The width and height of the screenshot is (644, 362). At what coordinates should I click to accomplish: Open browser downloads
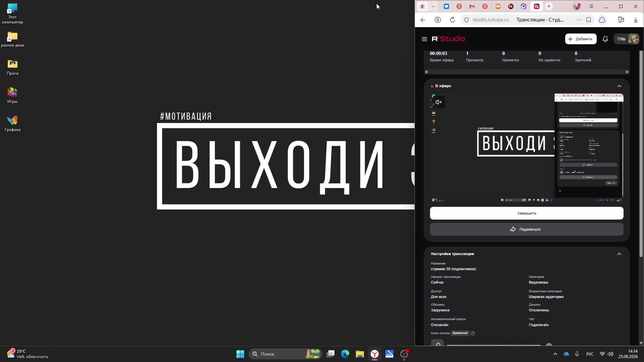pos(636,20)
